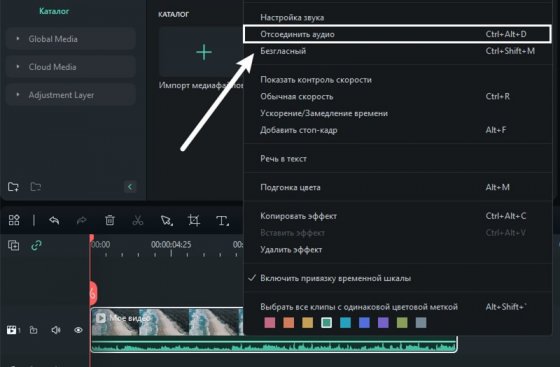Expand Adjustment Layer folder

71,95
